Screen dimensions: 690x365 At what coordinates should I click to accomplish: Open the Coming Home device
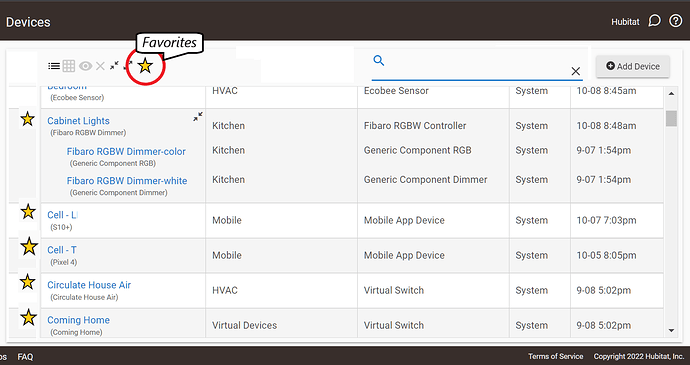coord(78,320)
